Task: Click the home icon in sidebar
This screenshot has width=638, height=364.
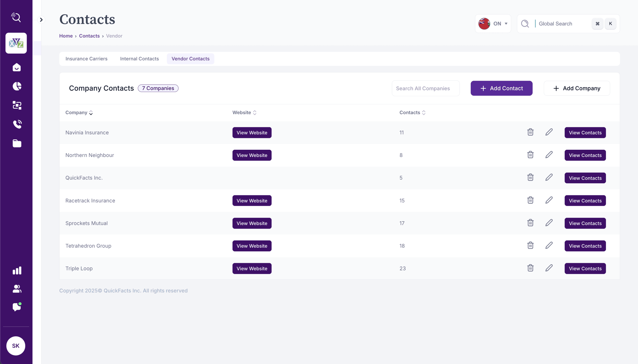Action: coord(17,67)
